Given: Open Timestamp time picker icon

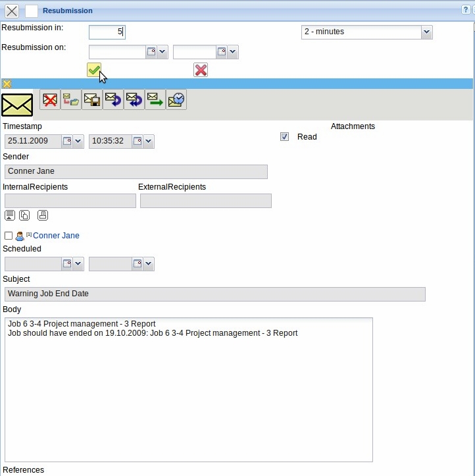Looking at the screenshot, I should pyautogui.click(x=137, y=141).
